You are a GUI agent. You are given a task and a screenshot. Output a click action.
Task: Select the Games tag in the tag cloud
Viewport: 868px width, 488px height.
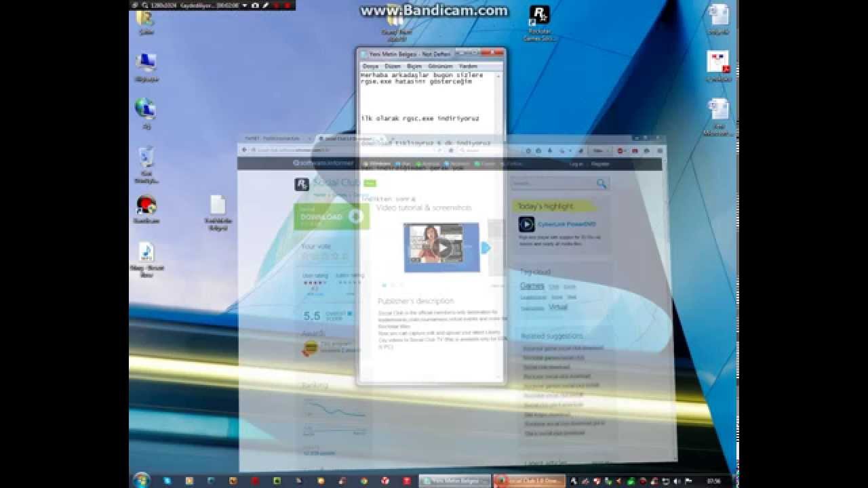point(532,286)
